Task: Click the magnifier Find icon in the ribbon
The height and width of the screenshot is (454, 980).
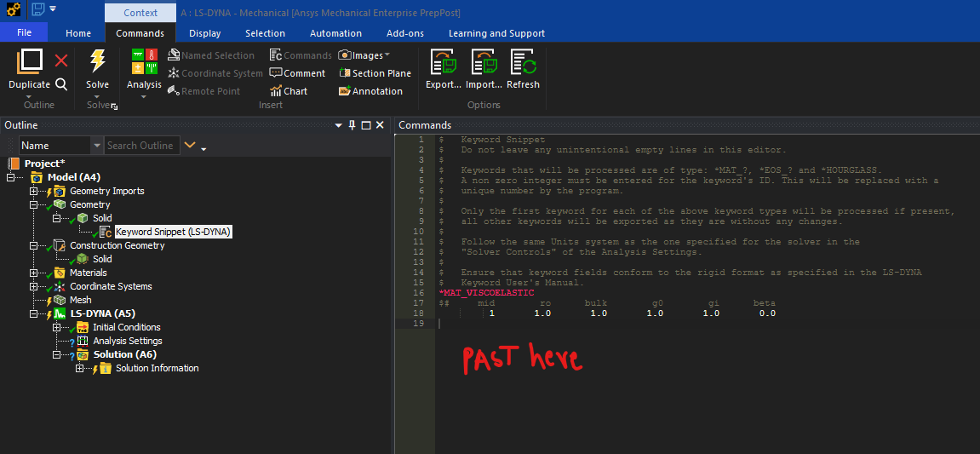Action: click(61, 84)
